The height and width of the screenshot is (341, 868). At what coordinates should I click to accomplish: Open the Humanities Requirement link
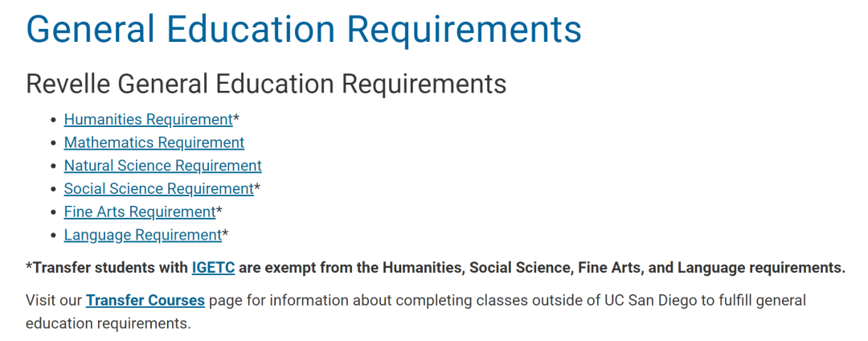tap(149, 119)
